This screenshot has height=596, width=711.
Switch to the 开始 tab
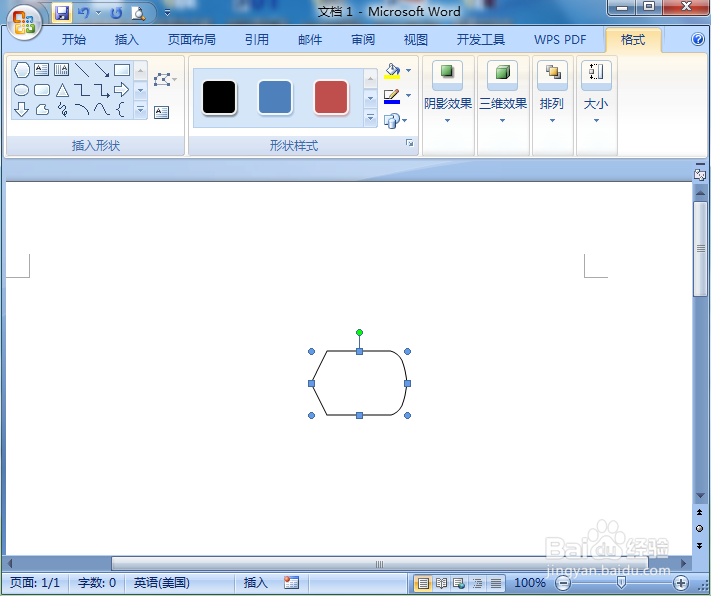73,39
